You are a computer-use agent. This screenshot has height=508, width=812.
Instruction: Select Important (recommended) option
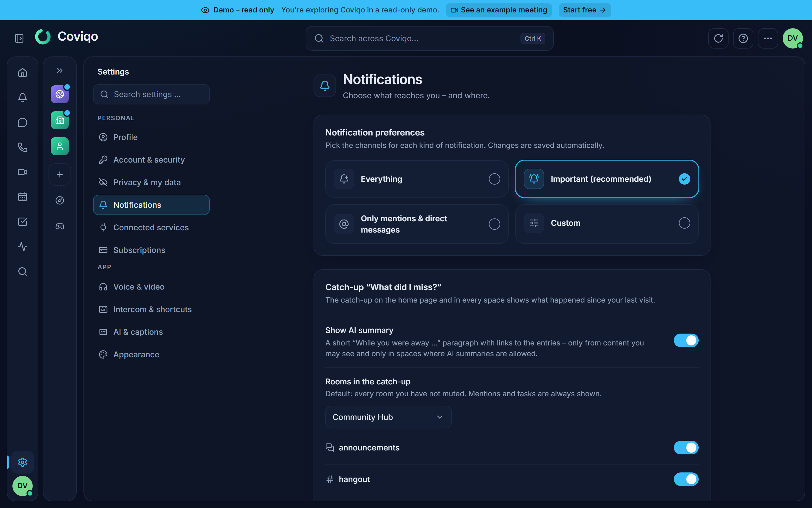(x=607, y=179)
